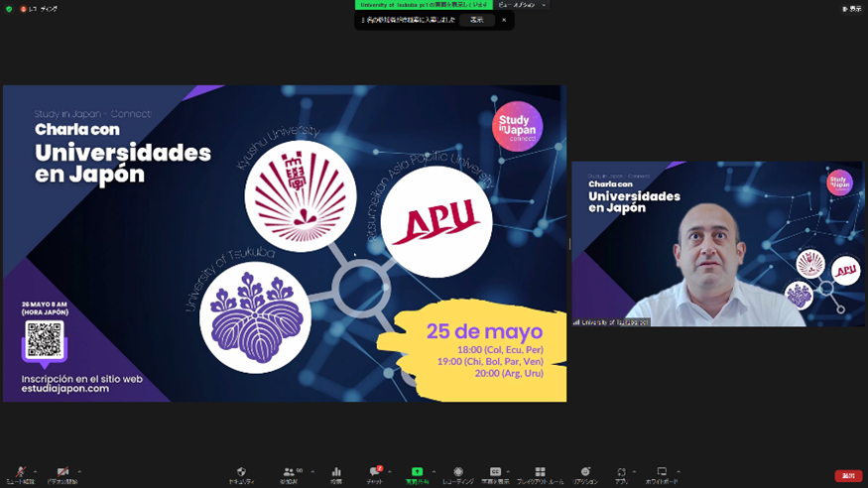Screen dimensions: 868x488
Task: Expand the arrow next to Whiteboard
Action: pyautogui.click(x=679, y=472)
